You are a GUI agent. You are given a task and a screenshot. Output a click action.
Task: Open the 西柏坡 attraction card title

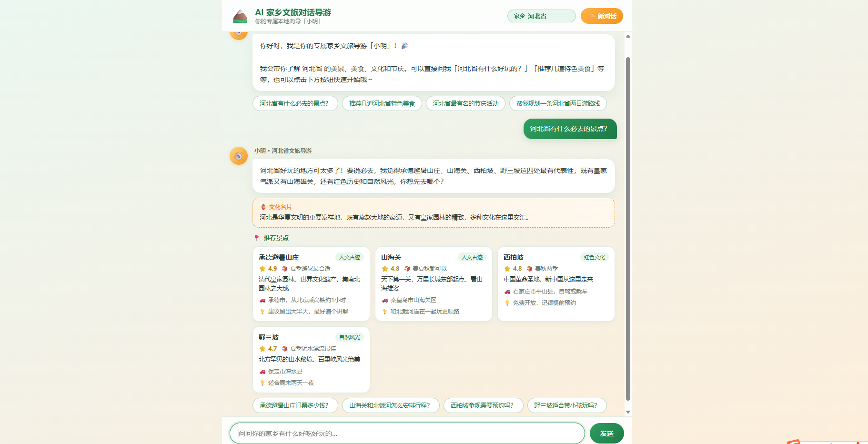[514, 257]
